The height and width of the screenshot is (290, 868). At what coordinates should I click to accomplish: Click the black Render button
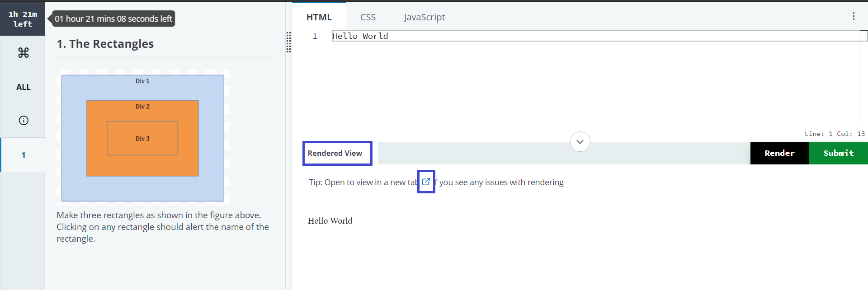coord(779,153)
